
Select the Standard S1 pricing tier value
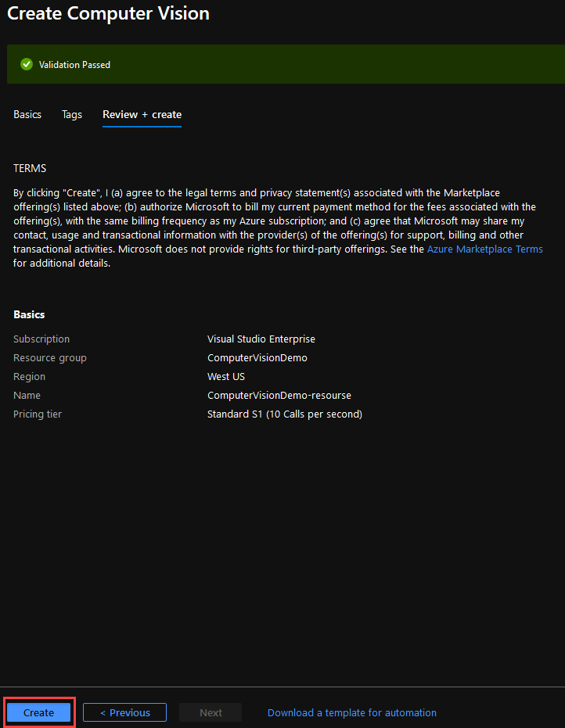[285, 414]
